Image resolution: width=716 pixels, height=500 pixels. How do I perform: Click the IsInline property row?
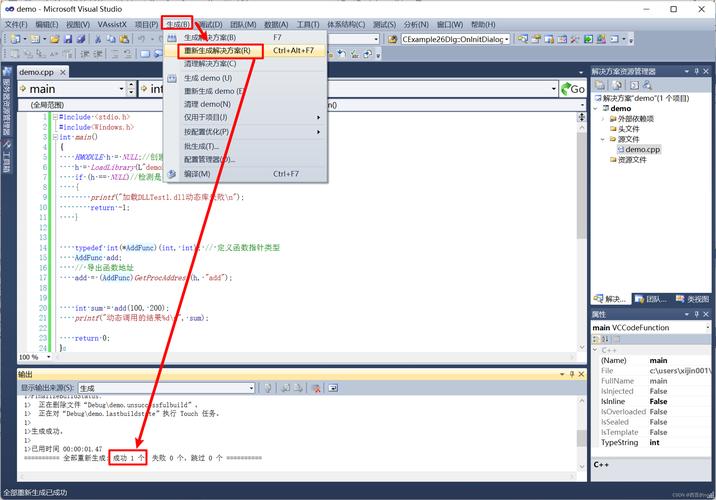click(x=651, y=401)
